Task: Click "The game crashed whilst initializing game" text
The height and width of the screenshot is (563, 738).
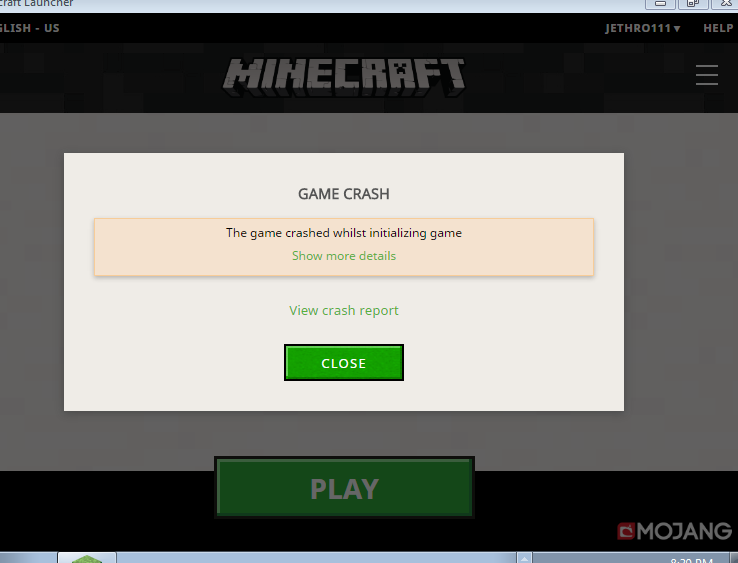Action: (x=344, y=233)
